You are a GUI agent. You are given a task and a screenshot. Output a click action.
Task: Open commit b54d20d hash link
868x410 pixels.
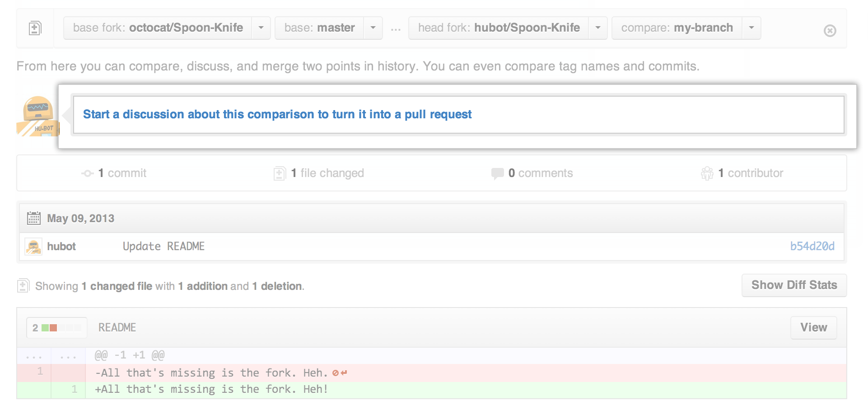coord(812,247)
